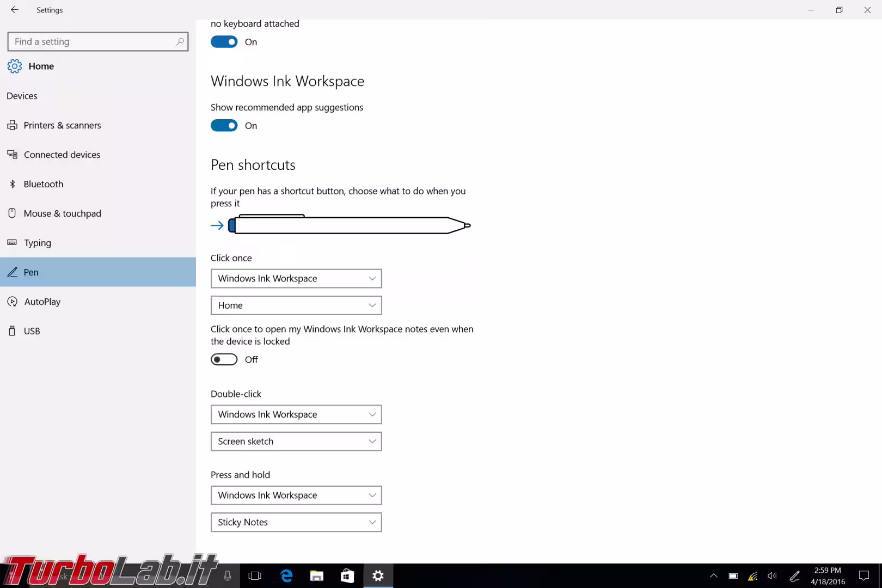Open the Store from the taskbar
This screenshot has width=882, height=588.
(347, 576)
